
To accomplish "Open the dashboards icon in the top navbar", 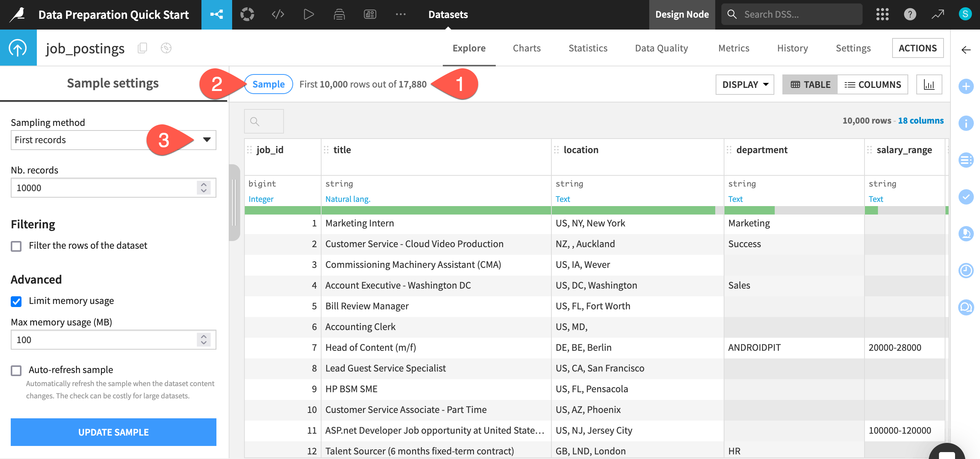I will click(370, 15).
